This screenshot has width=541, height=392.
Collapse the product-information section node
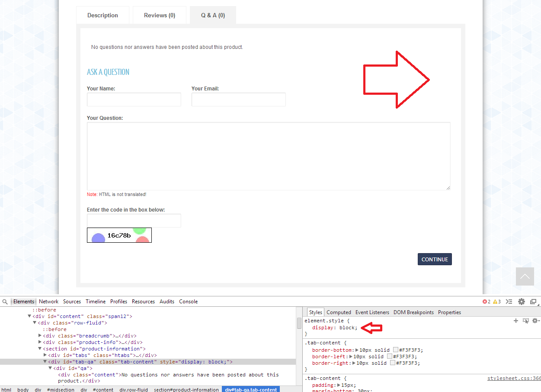(40, 349)
